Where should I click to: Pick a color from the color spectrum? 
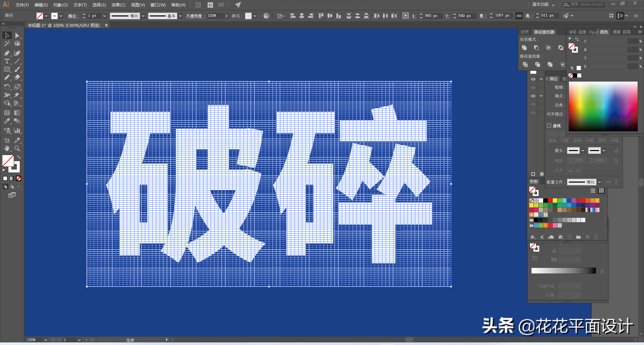coord(603,106)
